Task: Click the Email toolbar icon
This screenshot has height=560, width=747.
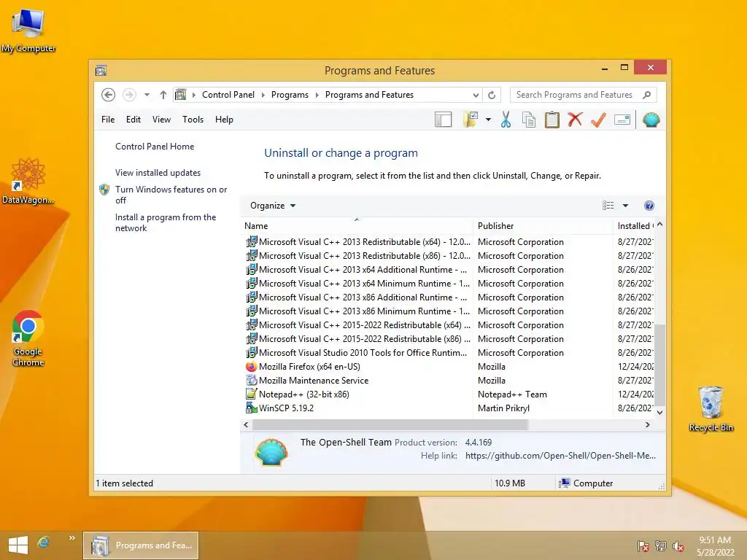Action: pos(622,120)
